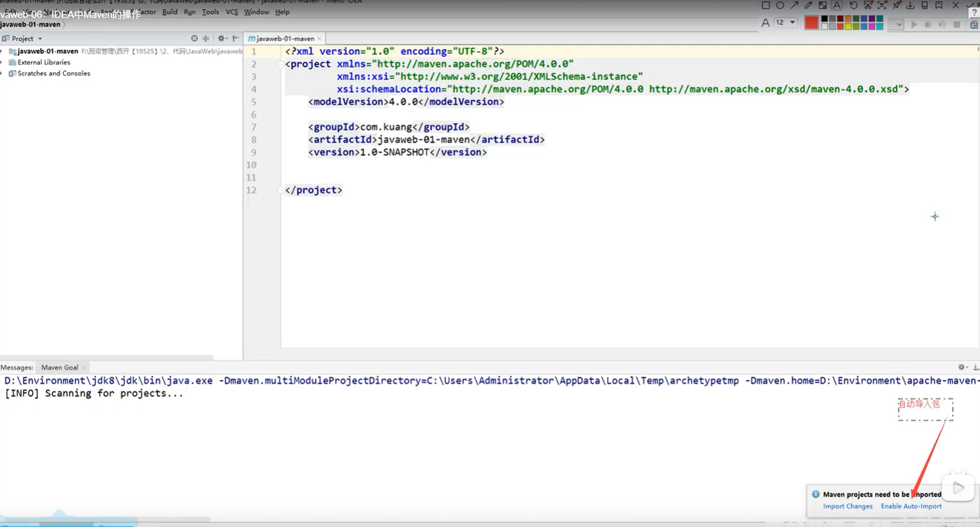The width and height of the screenshot is (980, 527).
Task: Select the Maven Goal tab in Messages
Action: (60, 367)
